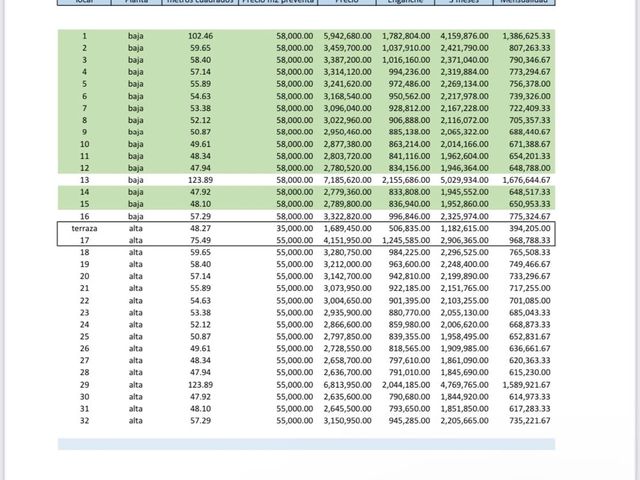This screenshot has height=480, width=640.
Task: Select the 123.89 square meters cell for local 13
Action: 200,180
